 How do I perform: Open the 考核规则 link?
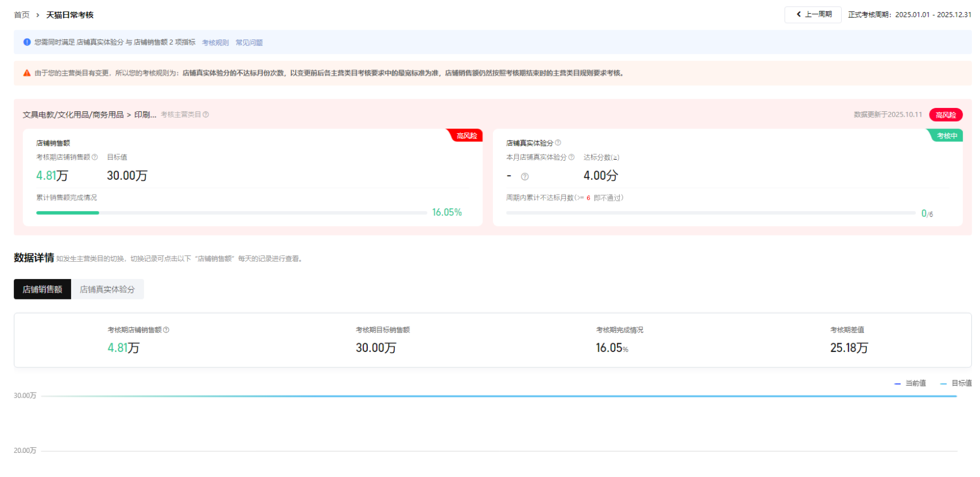tap(215, 42)
